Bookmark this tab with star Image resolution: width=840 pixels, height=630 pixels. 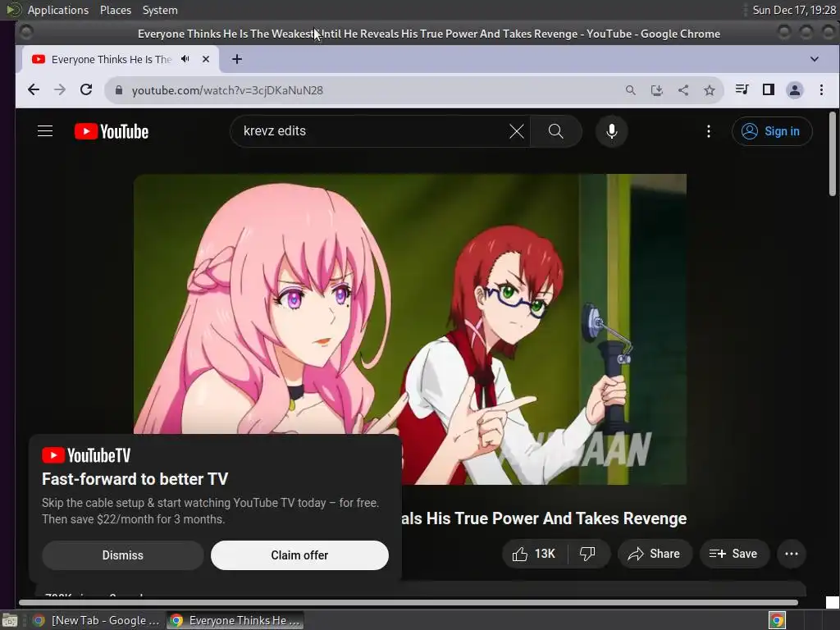710,90
